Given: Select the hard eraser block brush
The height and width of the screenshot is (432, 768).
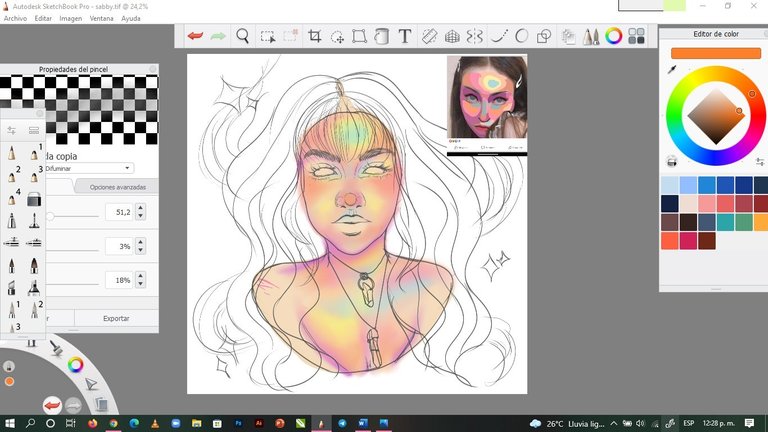Looking at the screenshot, I should 34,199.
